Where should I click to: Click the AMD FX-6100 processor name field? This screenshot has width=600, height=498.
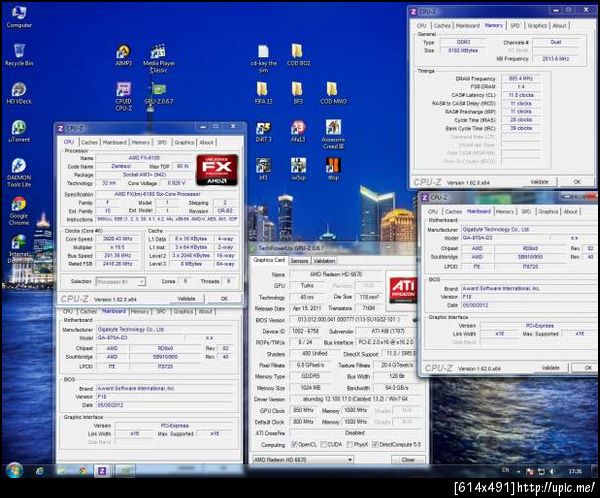144,158
